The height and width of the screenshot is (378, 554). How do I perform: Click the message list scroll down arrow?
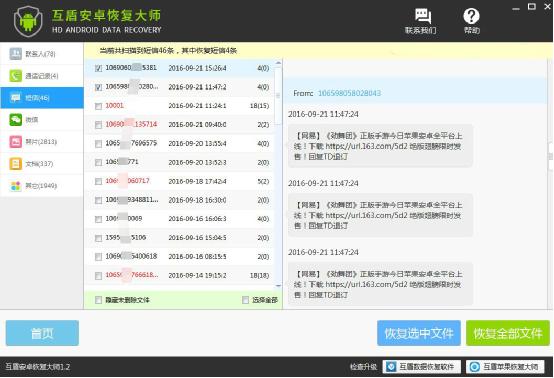[x=278, y=286]
